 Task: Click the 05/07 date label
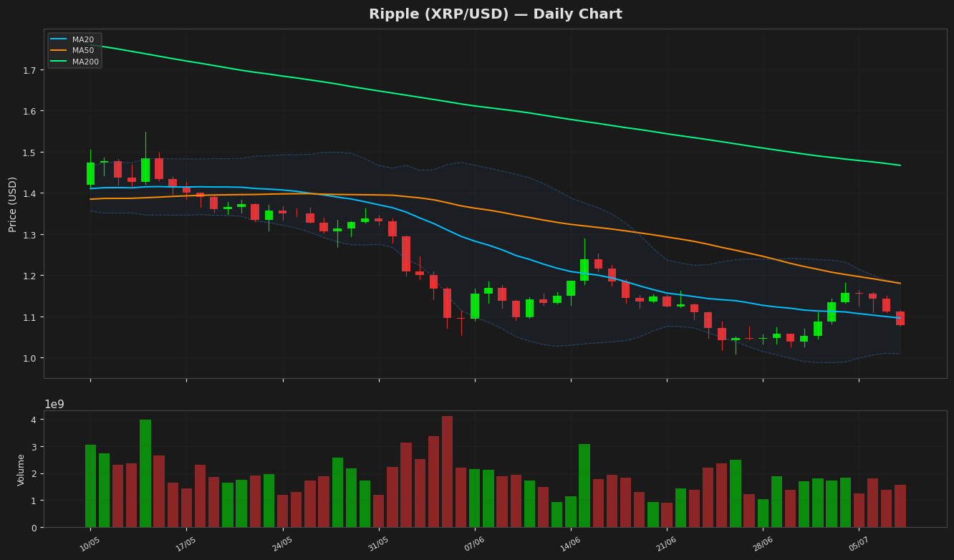tap(859, 544)
